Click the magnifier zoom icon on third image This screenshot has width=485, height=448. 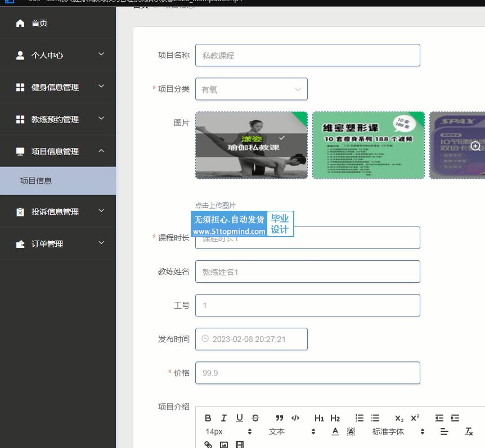click(x=475, y=146)
